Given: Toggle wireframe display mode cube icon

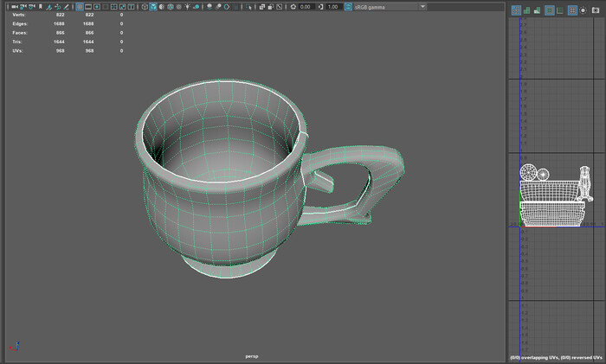Looking at the screenshot, I should [143, 7].
